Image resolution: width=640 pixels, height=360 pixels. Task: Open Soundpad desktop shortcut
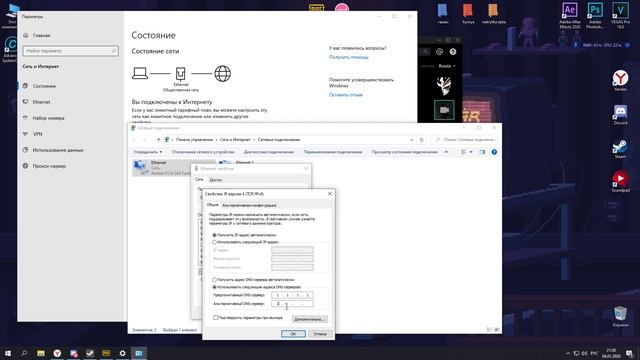pos(620,182)
